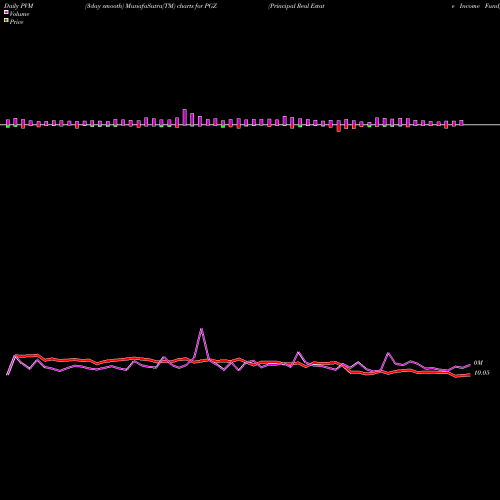Click the '(Principal Real Estat' title text
This screenshot has width=500, height=500.
296,6
